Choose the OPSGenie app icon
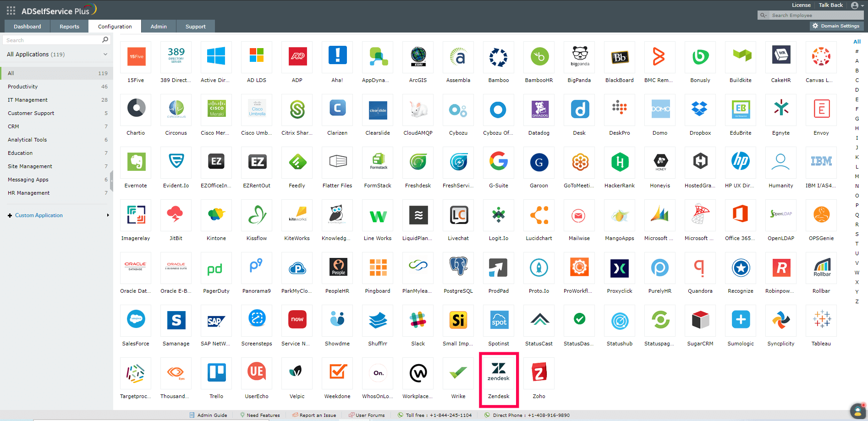 (x=821, y=215)
